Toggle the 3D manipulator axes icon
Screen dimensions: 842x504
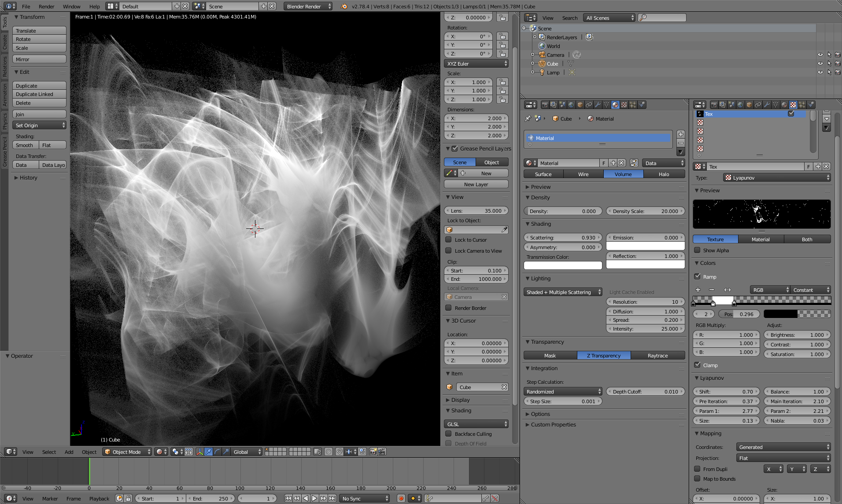pyautogui.click(x=199, y=452)
